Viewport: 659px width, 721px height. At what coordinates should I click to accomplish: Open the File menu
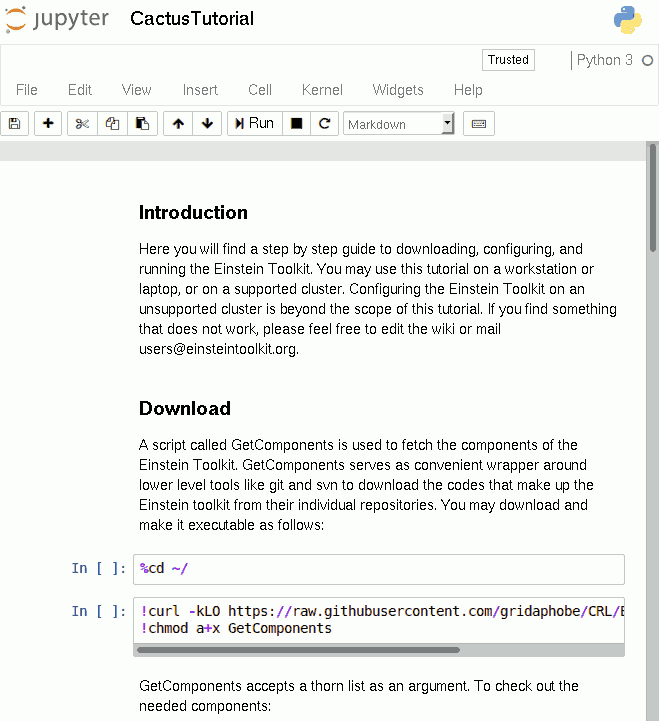coord(27,90)
